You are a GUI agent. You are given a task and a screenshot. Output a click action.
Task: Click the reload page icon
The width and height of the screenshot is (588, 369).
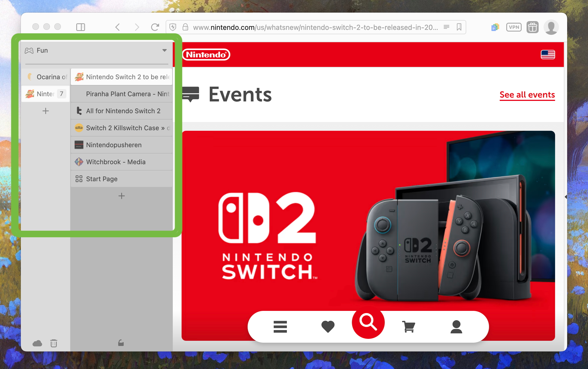pyautogui.click(x=155, y=27)
